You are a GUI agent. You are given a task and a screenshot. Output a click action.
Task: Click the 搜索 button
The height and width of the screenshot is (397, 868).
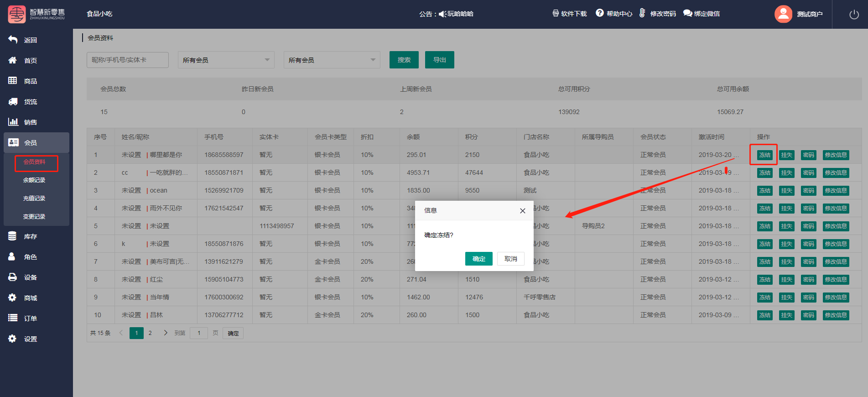[404, 60]
